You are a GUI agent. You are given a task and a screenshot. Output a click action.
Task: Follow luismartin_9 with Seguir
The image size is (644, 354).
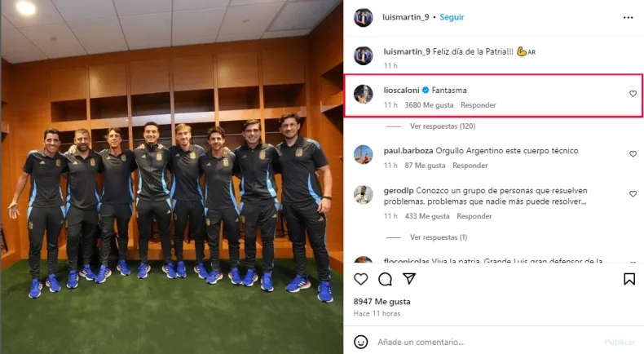[x=452, y=17]
